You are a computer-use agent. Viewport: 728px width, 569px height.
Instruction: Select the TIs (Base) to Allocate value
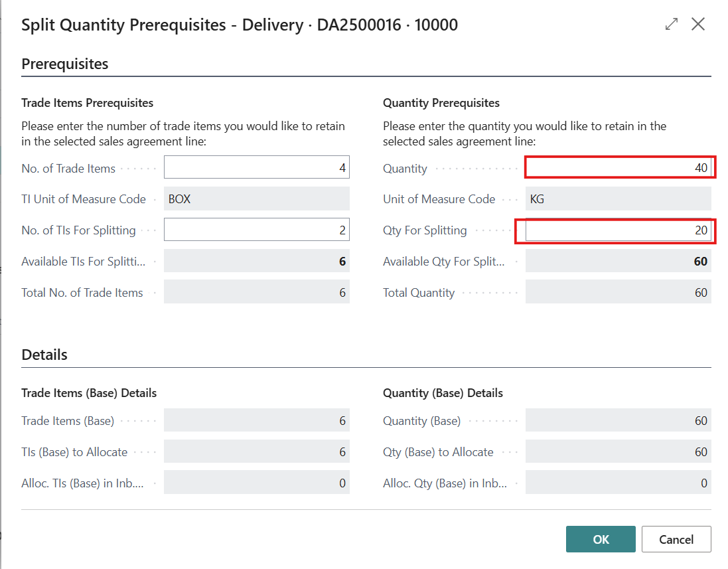[256, 451]
